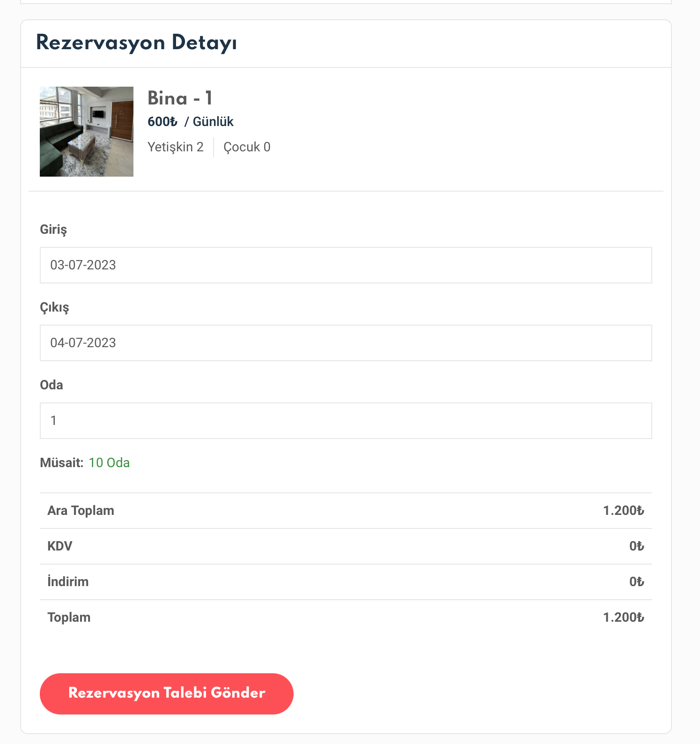Click the Müsait label
This screenshot has height=744, width=700.
(62, 463)
